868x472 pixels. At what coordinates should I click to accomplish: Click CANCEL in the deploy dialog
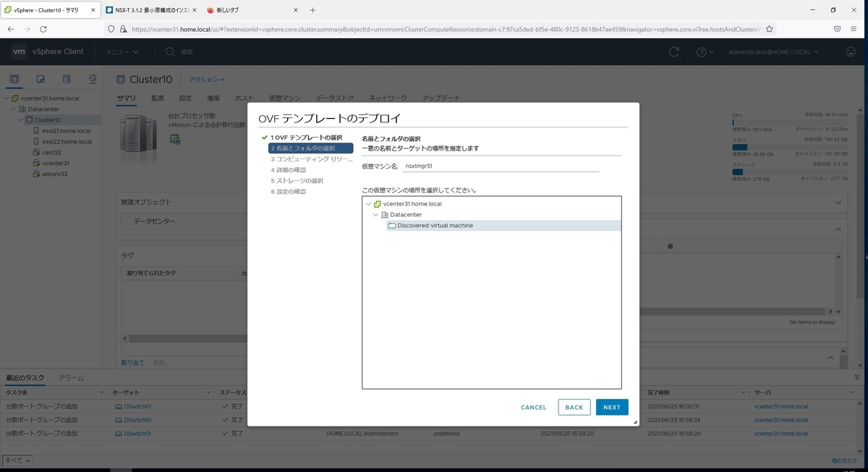534,408
